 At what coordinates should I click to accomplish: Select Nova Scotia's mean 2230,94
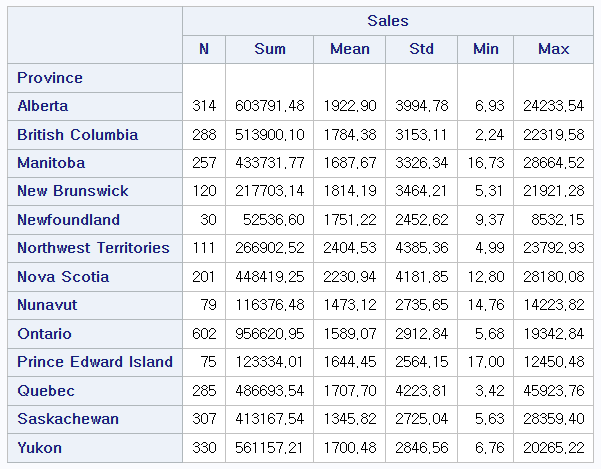click(350, 277)
